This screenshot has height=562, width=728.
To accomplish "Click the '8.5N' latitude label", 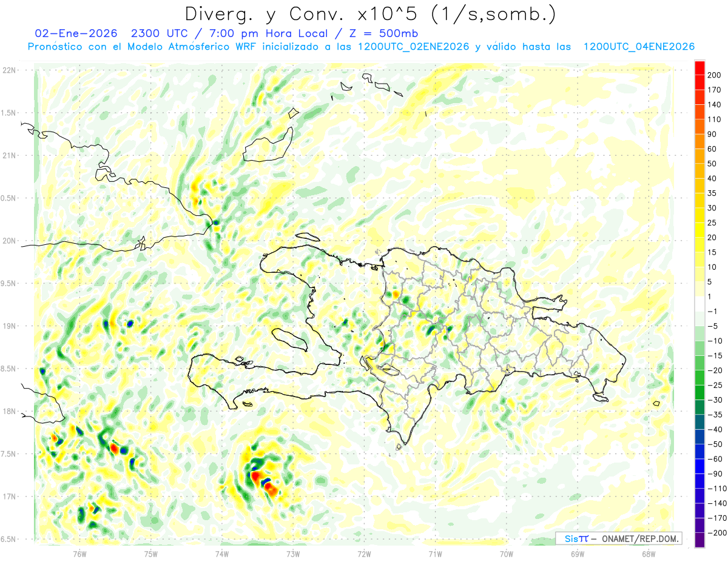I will pos(8,369).
